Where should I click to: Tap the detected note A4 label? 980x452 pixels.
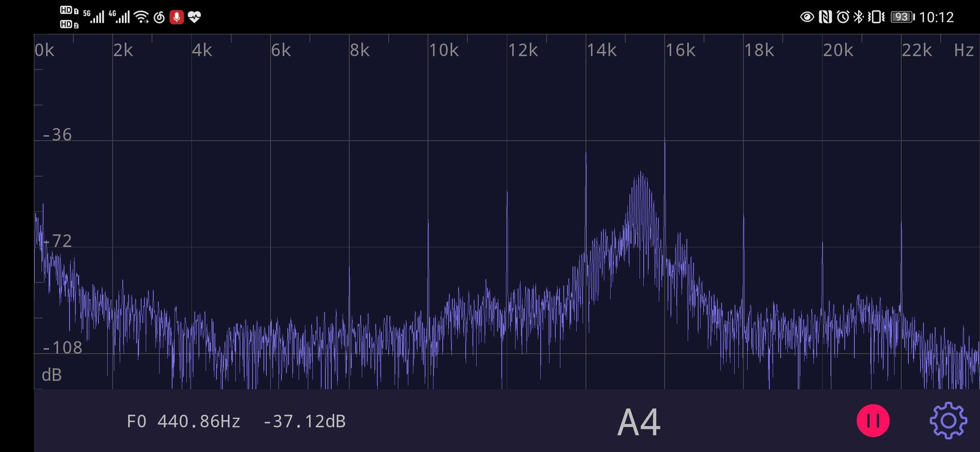pyautogui.click(x=639, y=422)
